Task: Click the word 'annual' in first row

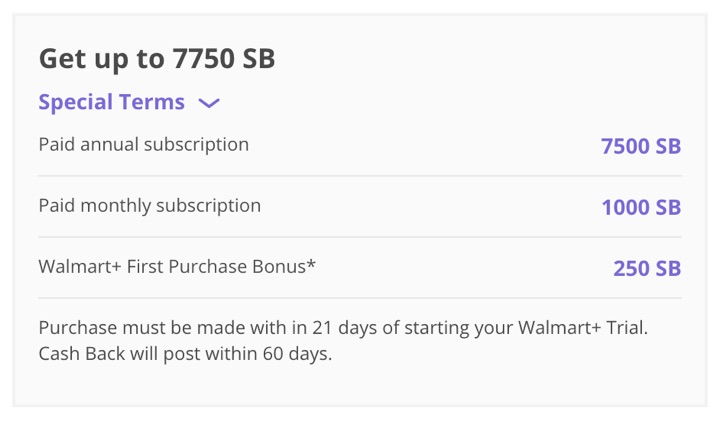Action: click(109, 145)
